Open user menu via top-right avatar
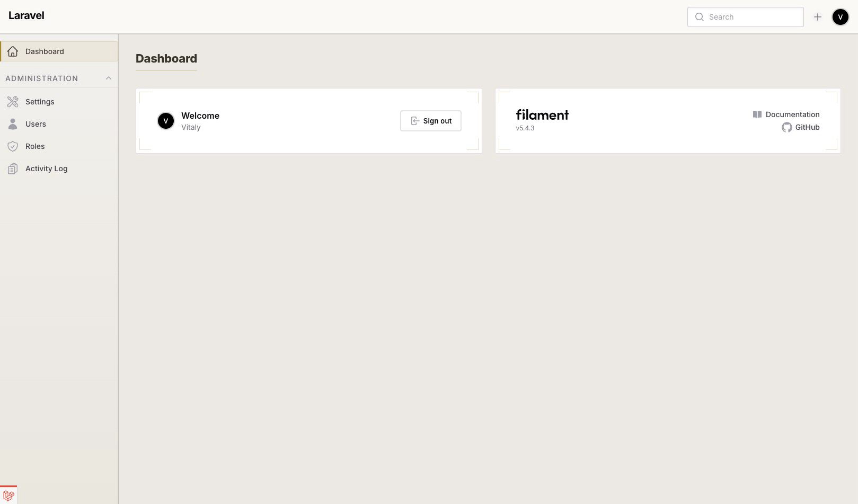Screen dimensions: 858x504 point(841,17)
